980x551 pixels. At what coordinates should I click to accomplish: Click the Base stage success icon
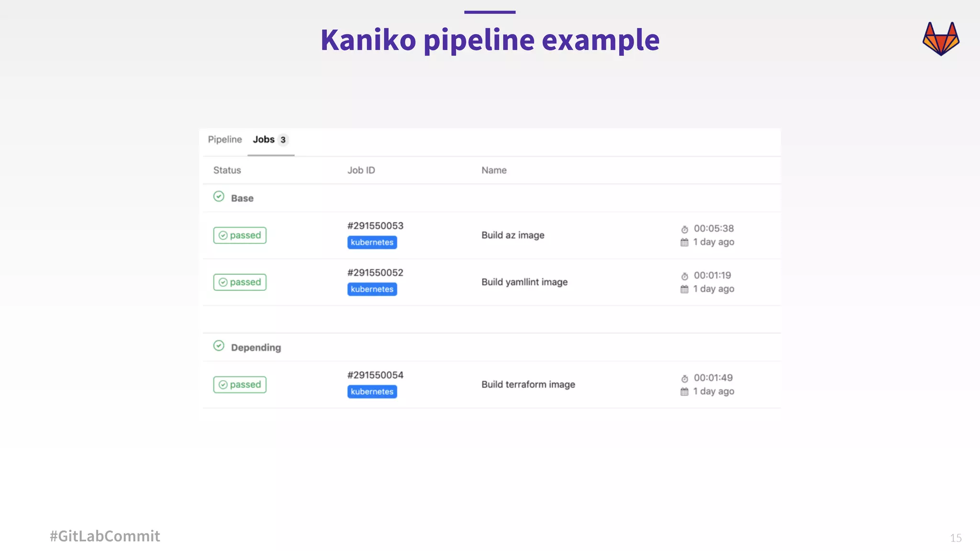(219, 197)
